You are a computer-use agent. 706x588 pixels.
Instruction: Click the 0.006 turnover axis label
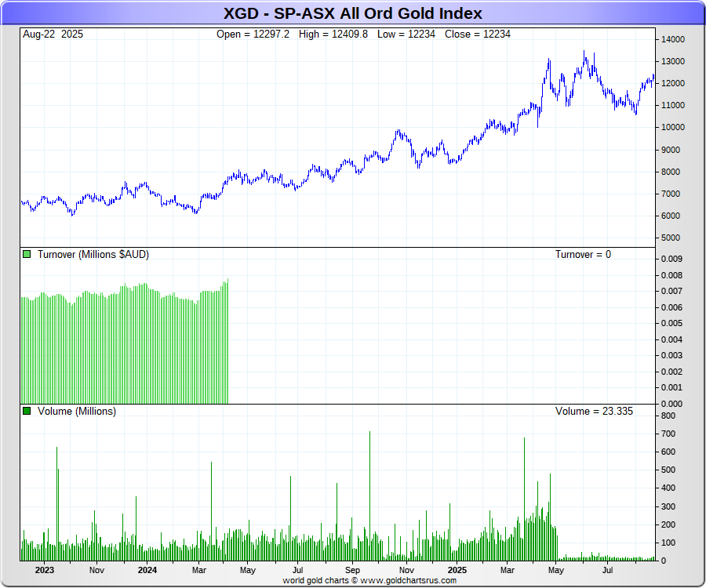pyautogui.click(x=671, y=308)
